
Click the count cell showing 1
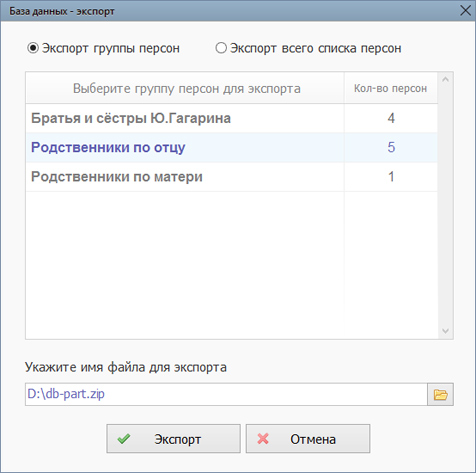pyautogui.click(x=391, y=177)
